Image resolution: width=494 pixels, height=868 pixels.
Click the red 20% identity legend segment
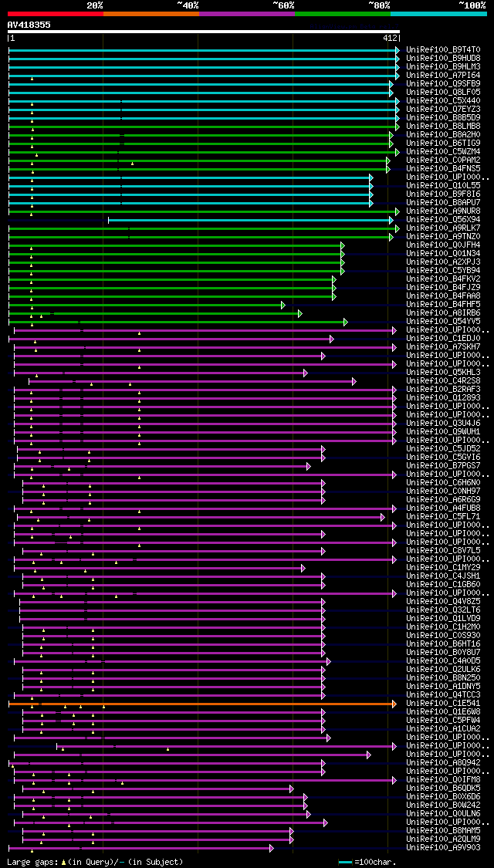(56, 13)
